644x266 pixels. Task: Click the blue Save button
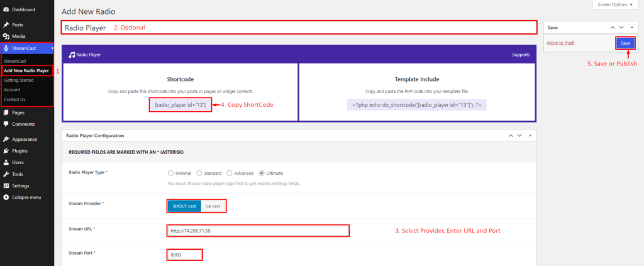pyautogui.click(x=625, y=43)
